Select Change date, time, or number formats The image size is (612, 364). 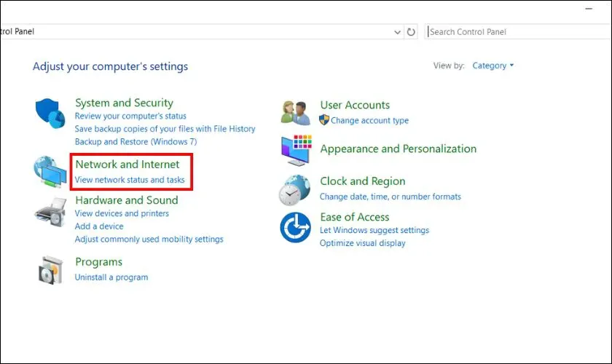click(390, 197)
